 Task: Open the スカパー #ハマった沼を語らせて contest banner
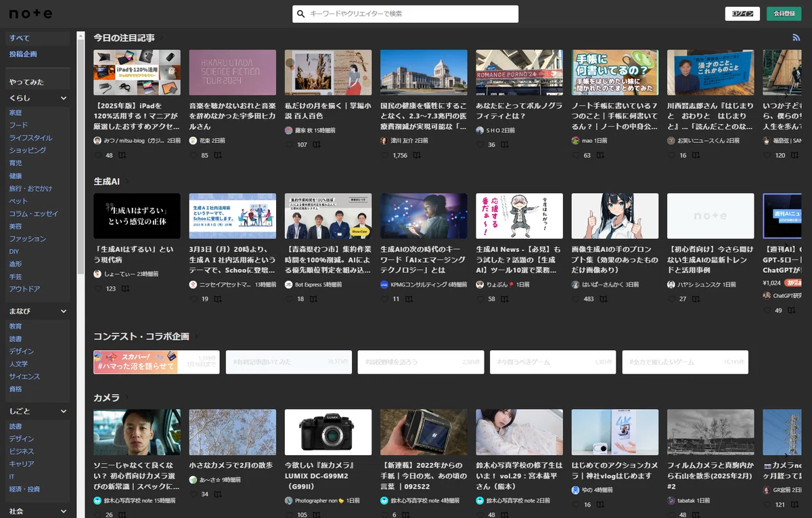[156, 362]
